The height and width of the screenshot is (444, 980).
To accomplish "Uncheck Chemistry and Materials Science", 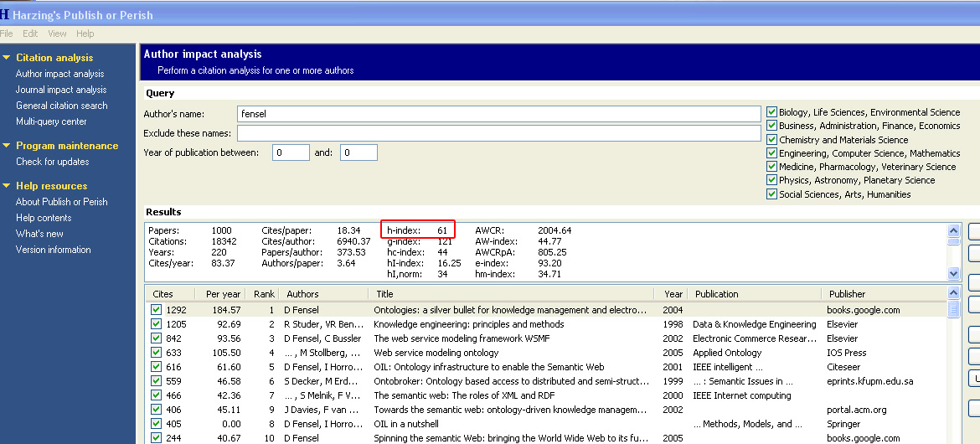I will click(772, 139).
